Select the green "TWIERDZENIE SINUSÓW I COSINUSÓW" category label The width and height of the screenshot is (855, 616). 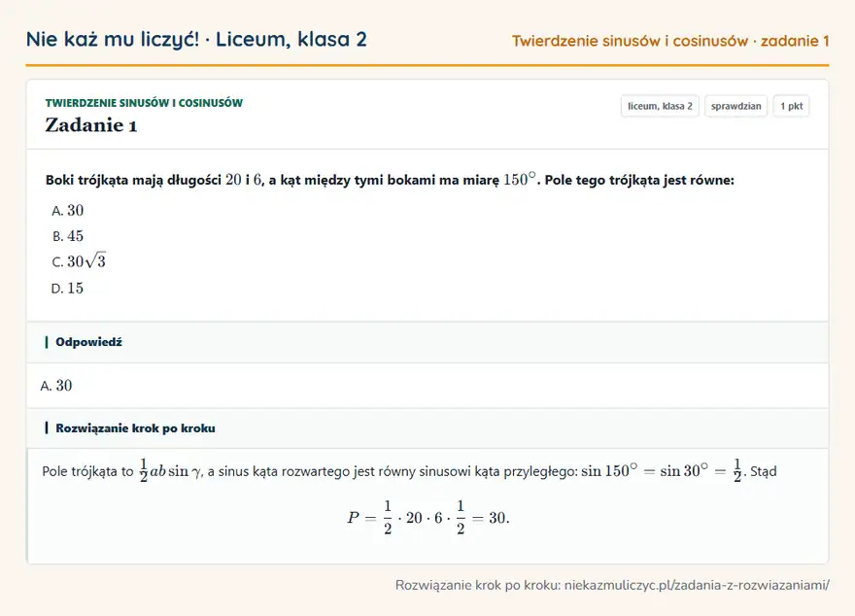pyautogui.click(x=144, y=103)
